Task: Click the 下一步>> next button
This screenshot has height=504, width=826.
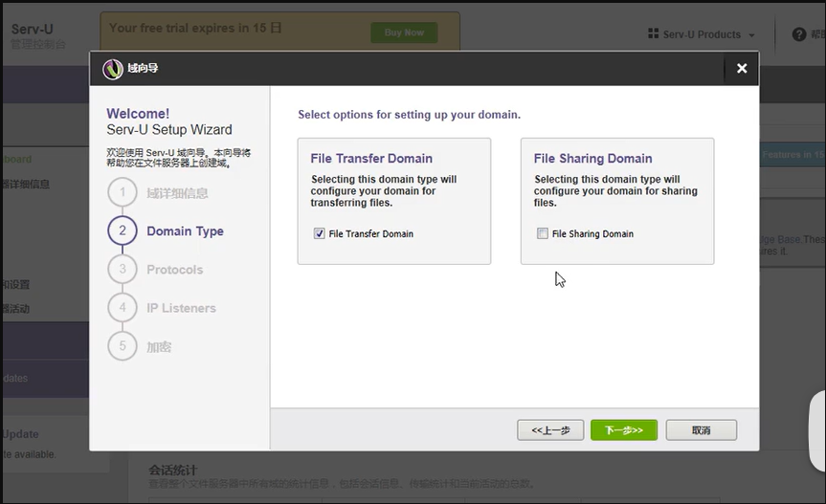Action: 624,430
